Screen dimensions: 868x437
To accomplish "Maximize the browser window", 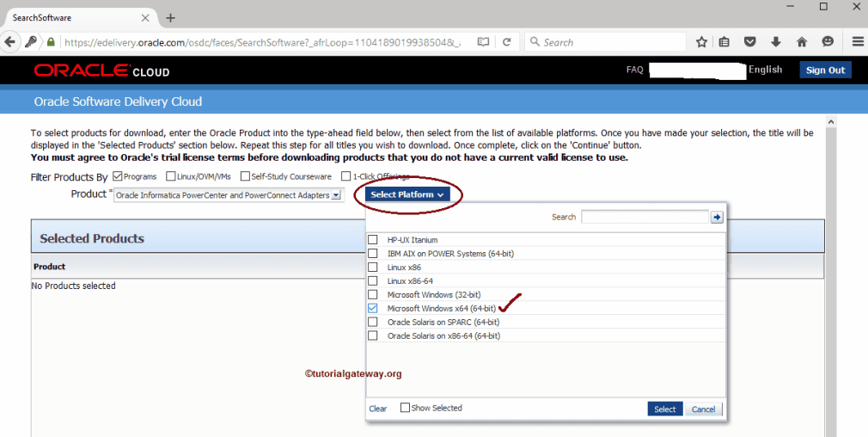I will (823, 7).
